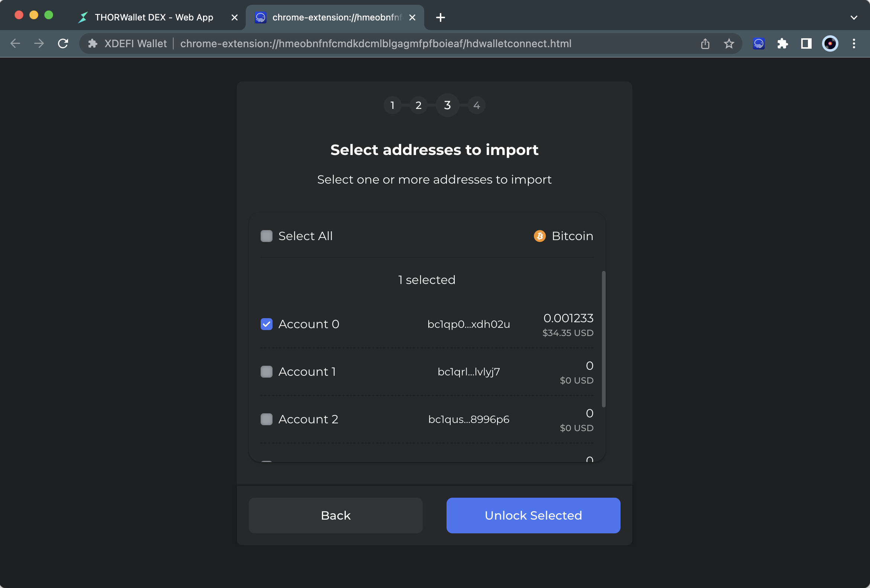The image size is (870, 588).
Task: Uncheck the Account 0 checkbox
Action: tap(266, 324)
